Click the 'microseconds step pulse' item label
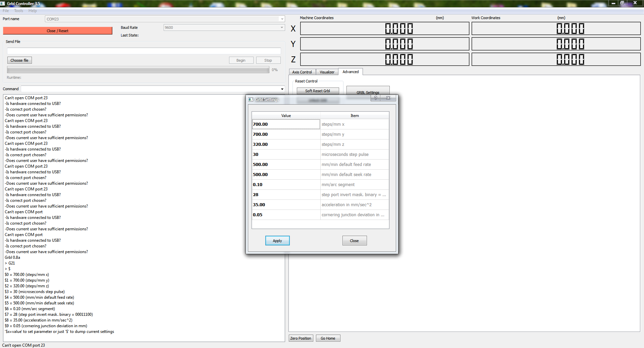The width and height of the screenshot is (644, 348). pyautogui.click(x=345, y=155)
